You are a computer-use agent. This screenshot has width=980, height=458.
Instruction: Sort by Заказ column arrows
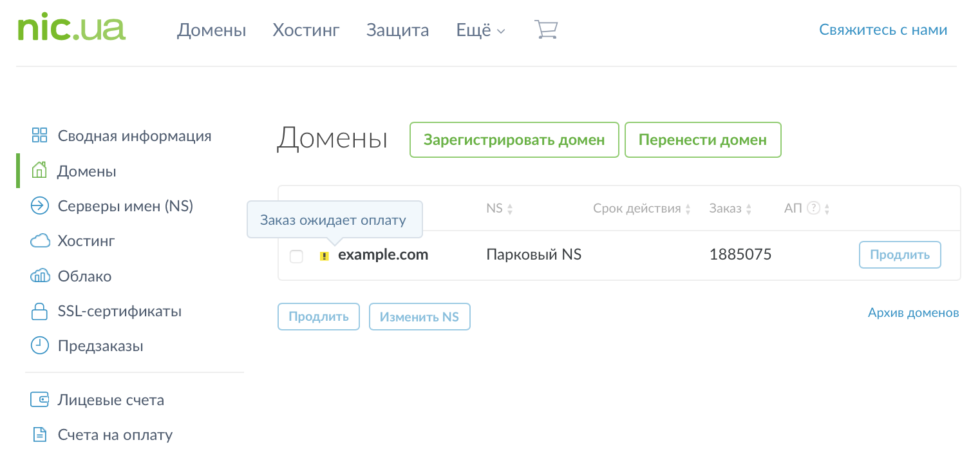point(748,209)
